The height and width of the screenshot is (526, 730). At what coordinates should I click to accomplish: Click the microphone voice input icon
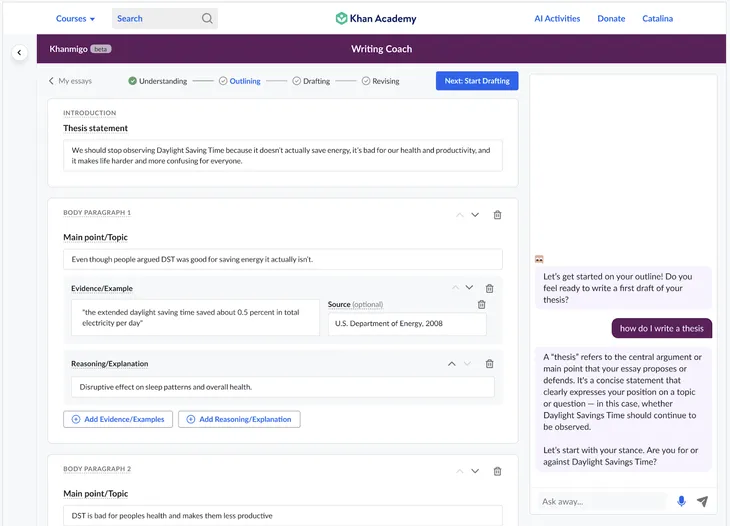coord(681,501)
